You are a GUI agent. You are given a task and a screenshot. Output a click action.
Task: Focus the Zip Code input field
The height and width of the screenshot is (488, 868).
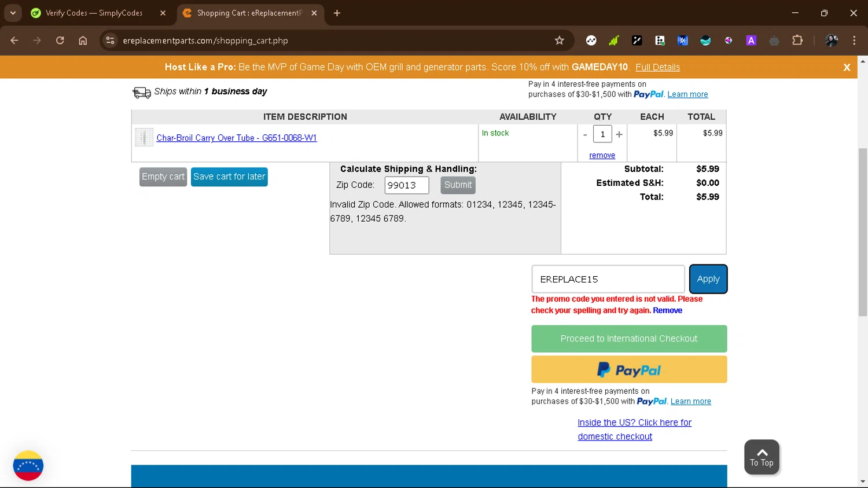click(407, 185)
